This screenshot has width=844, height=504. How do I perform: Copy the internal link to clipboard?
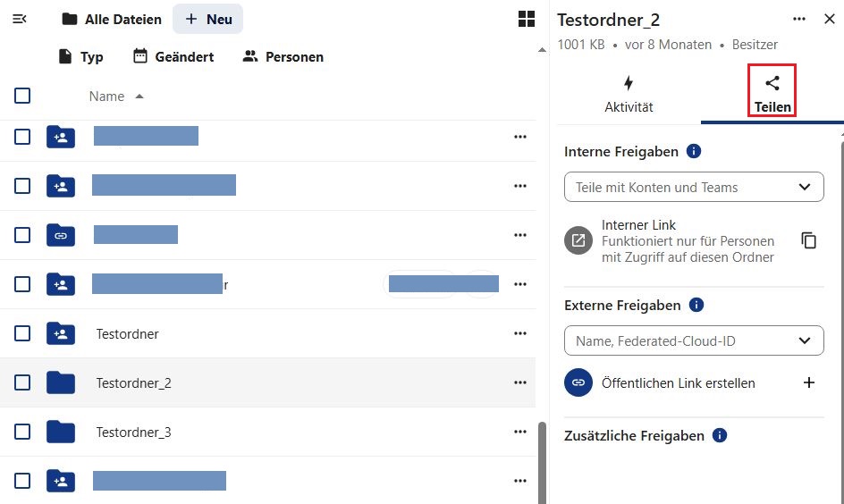pos(809,240)
